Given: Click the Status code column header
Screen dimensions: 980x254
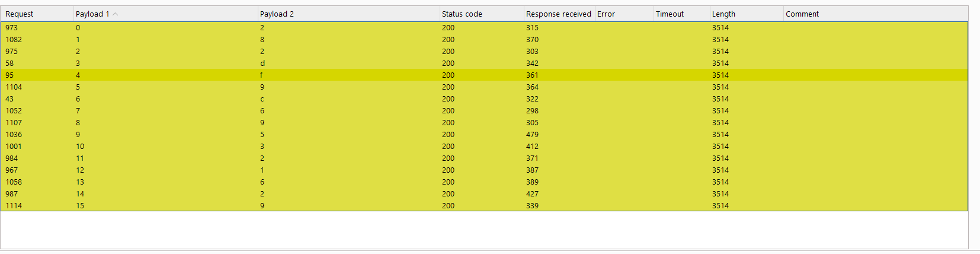Looking at the screenshot, I should pos(462,14).
